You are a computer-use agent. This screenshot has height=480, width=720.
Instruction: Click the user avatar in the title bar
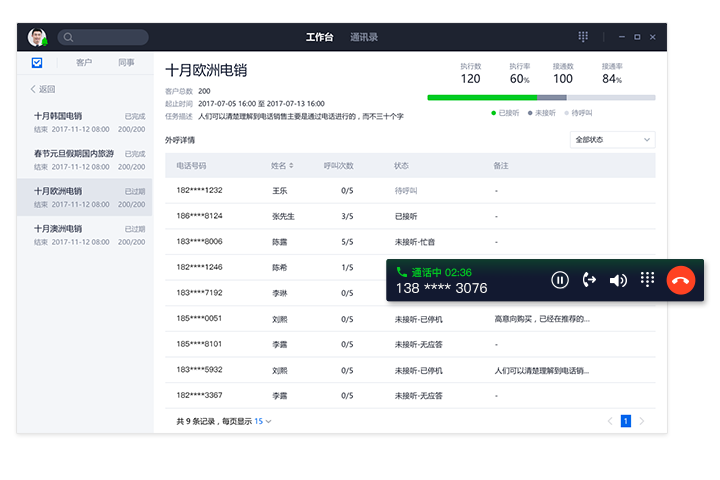click(37, 37)
